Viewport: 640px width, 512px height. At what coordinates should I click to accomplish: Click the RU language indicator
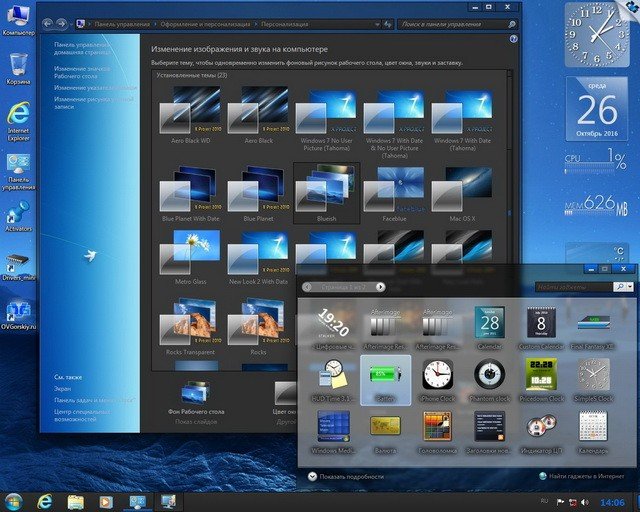(x=544, y=501)
